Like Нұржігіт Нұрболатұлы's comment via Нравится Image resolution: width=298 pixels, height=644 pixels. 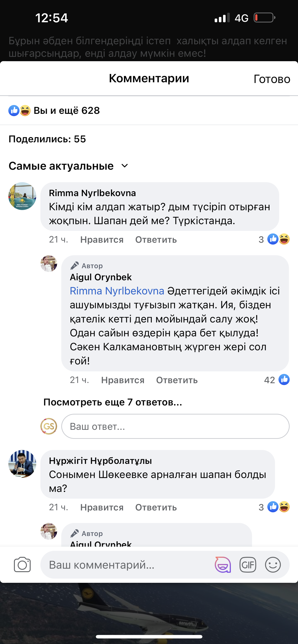[x=102, y=507]
